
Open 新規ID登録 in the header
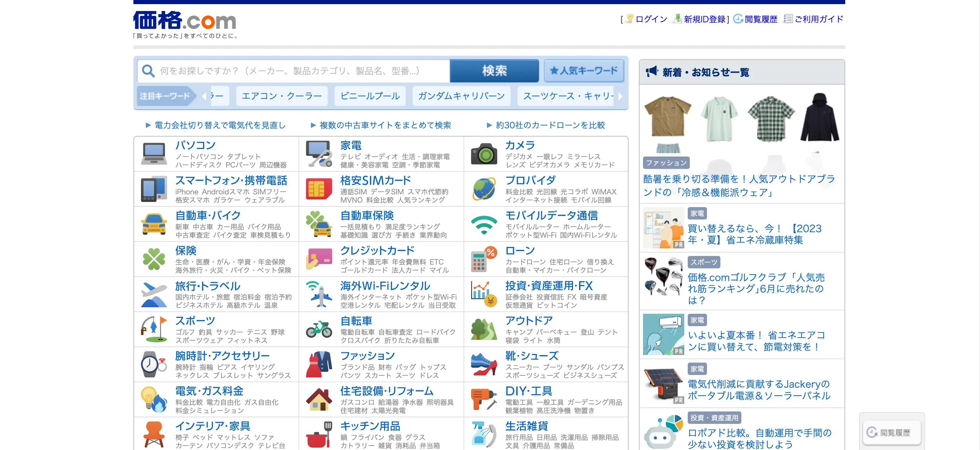click(705, 19)
